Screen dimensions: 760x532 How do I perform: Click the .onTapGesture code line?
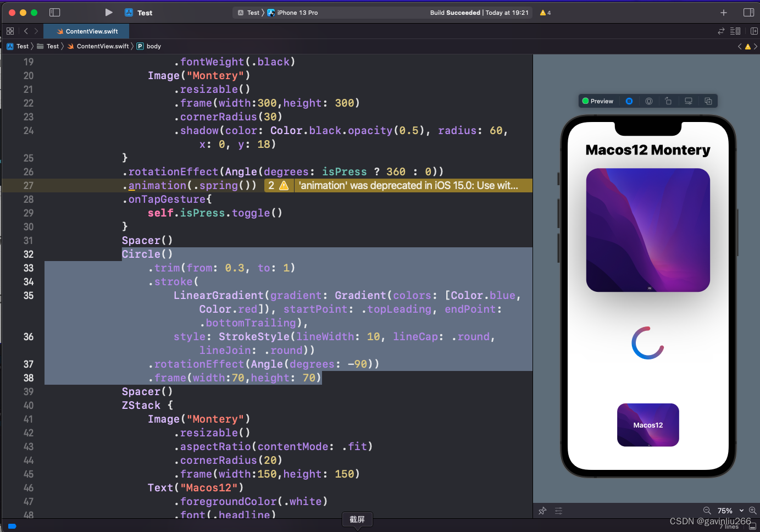167,199
